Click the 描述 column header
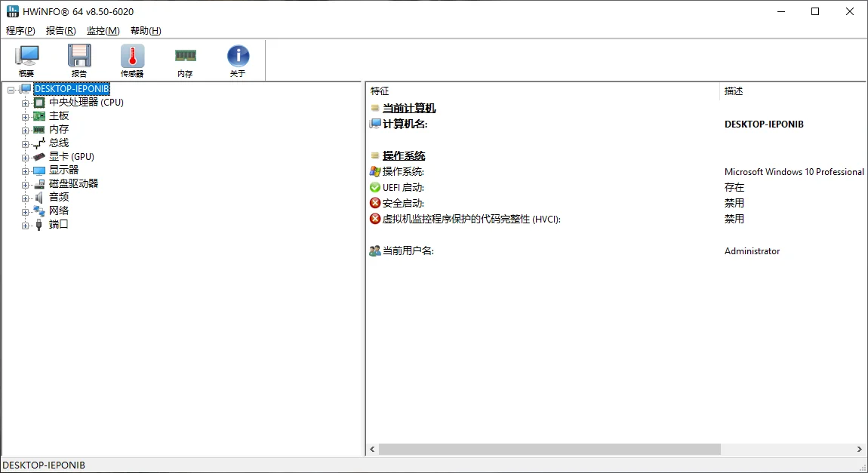 tap(793, 91)
